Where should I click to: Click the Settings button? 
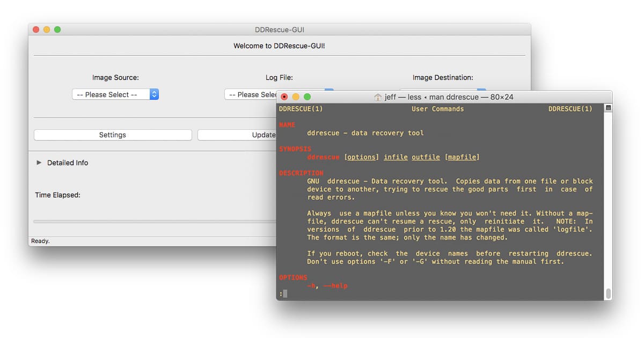(113, 135)
